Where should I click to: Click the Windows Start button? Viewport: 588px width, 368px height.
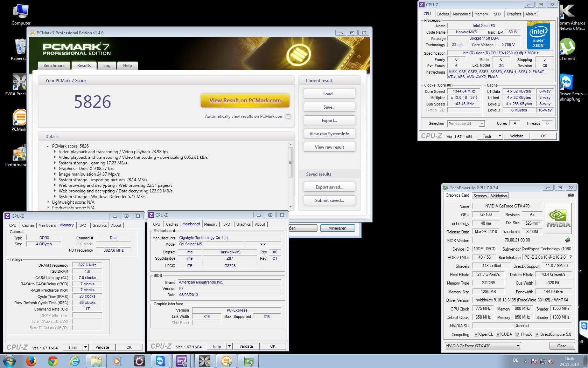click(x=9, y=361)
